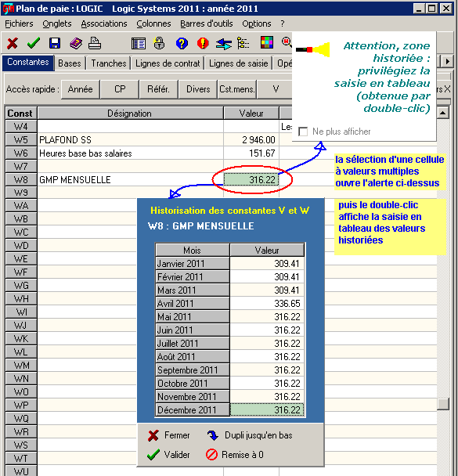Select the W8 GMP MENSUELLE value cell 316.22
Viewport: 458px width, 476px height.
click(251, 180)
